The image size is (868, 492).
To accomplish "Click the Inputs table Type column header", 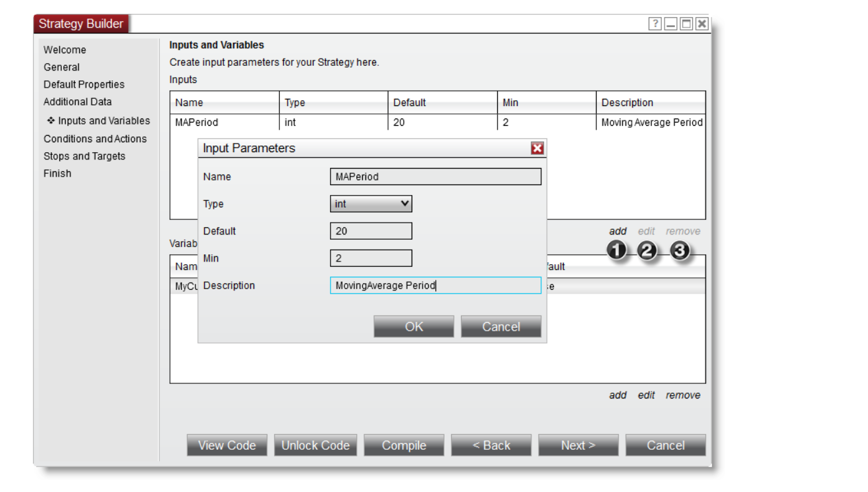I will point(334,103).
